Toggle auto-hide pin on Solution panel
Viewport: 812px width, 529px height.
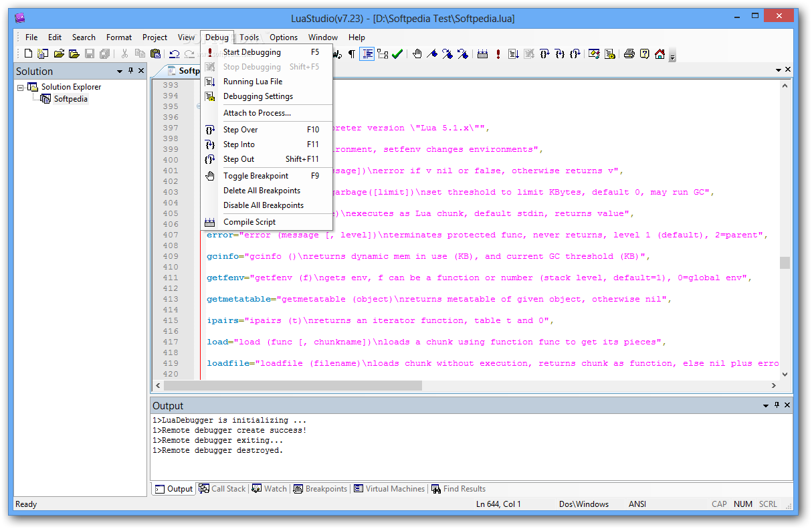(x=130, y=71)
